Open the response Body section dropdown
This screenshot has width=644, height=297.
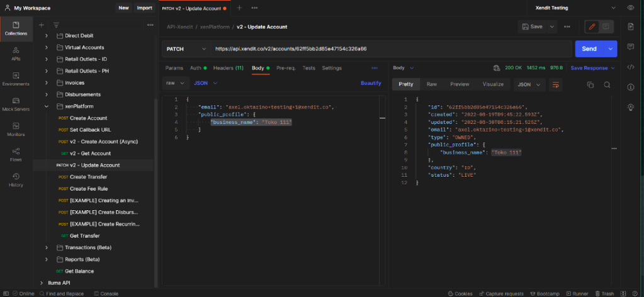point(404,68)
